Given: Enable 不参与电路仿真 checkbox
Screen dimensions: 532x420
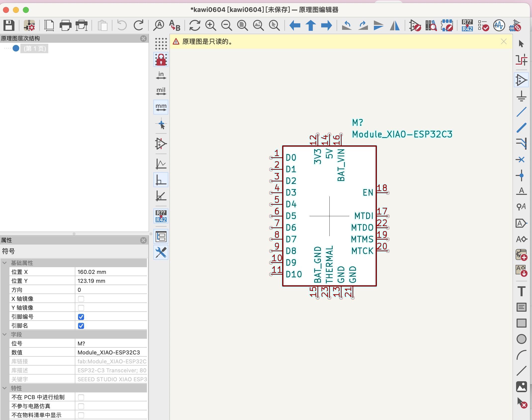Looking at the screenshot, I should (x=81, y=406).
